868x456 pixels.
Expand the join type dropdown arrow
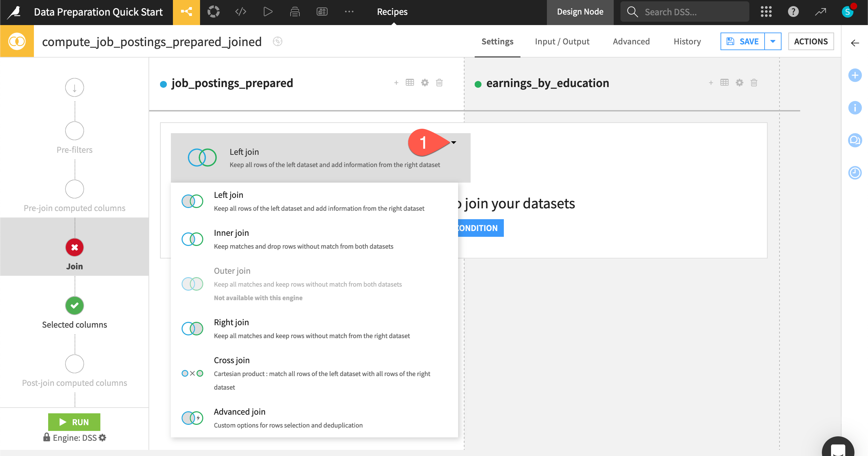[454, 142]
